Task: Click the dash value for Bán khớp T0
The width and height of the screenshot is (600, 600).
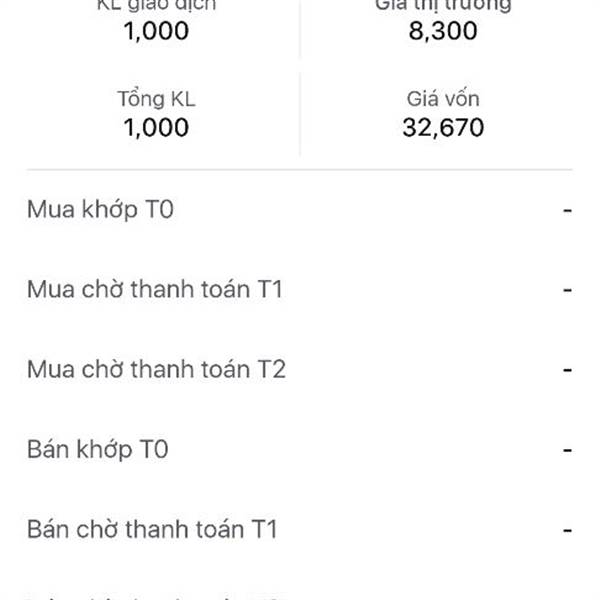Action: coord(567,450)
